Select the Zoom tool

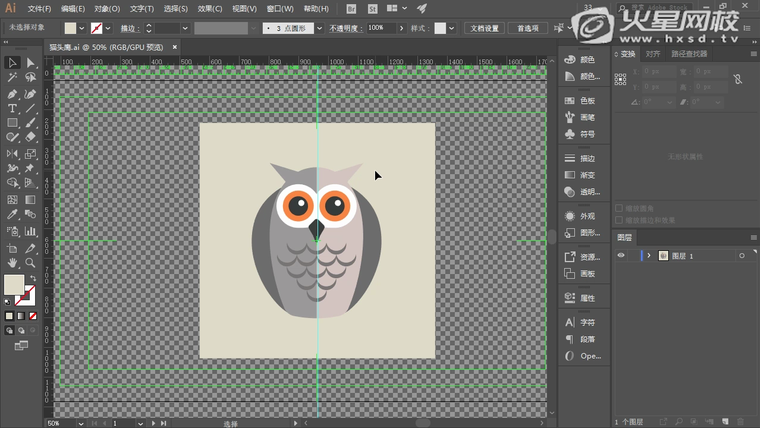[x=30, y=262]
